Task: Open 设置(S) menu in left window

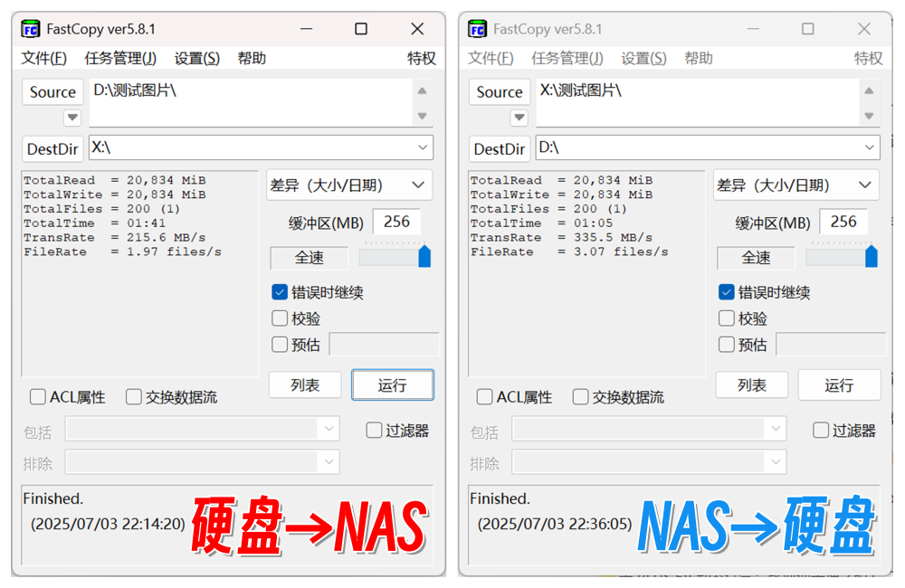Action: [x=196, y=58]
